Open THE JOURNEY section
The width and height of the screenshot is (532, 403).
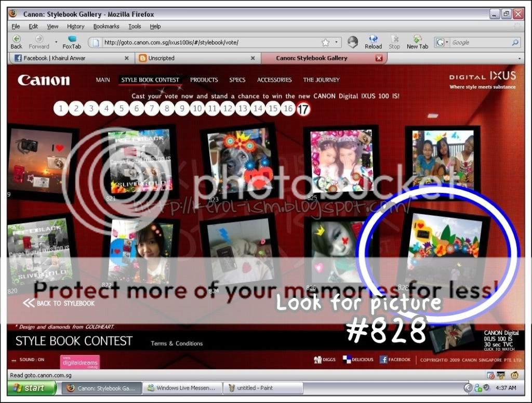(x=321, y=80)
